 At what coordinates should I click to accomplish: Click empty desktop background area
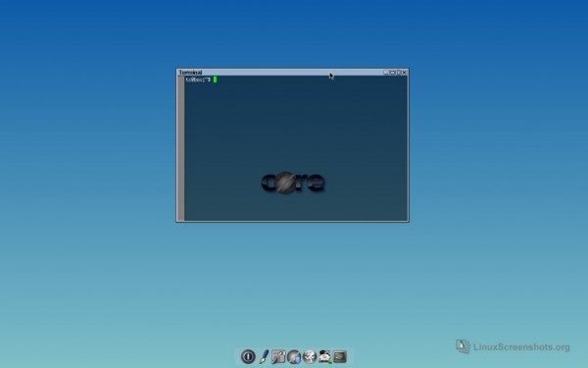click(94, 187)
